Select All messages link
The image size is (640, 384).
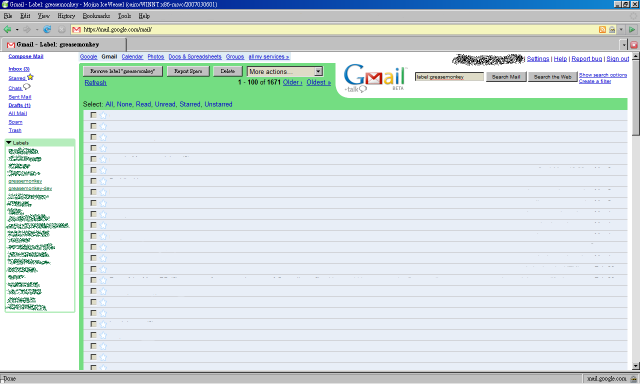tap(109, 104)
